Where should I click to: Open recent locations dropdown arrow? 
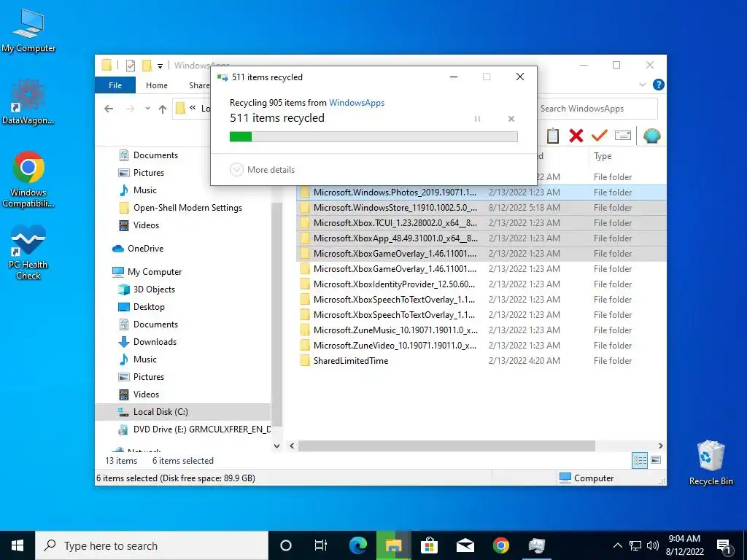[x=147, y=109]
